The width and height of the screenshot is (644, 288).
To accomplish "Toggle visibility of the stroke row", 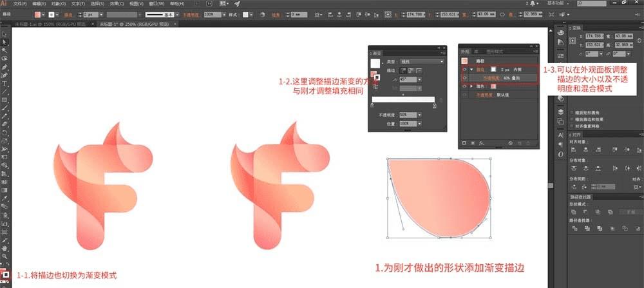I will [x=464, y=69].
